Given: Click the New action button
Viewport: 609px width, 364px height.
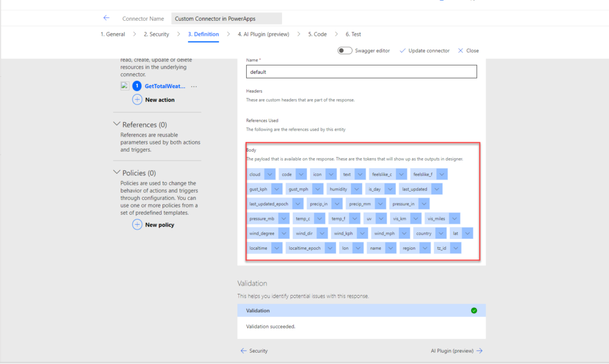Looking at the screenshot, I should click(153, 100).
